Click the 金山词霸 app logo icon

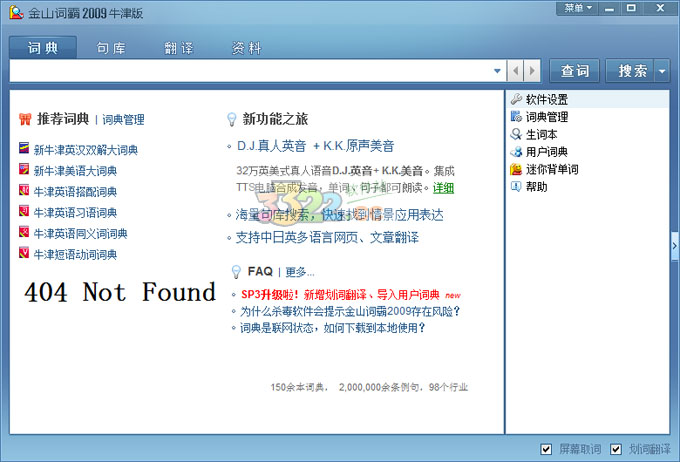coord(16,12)
